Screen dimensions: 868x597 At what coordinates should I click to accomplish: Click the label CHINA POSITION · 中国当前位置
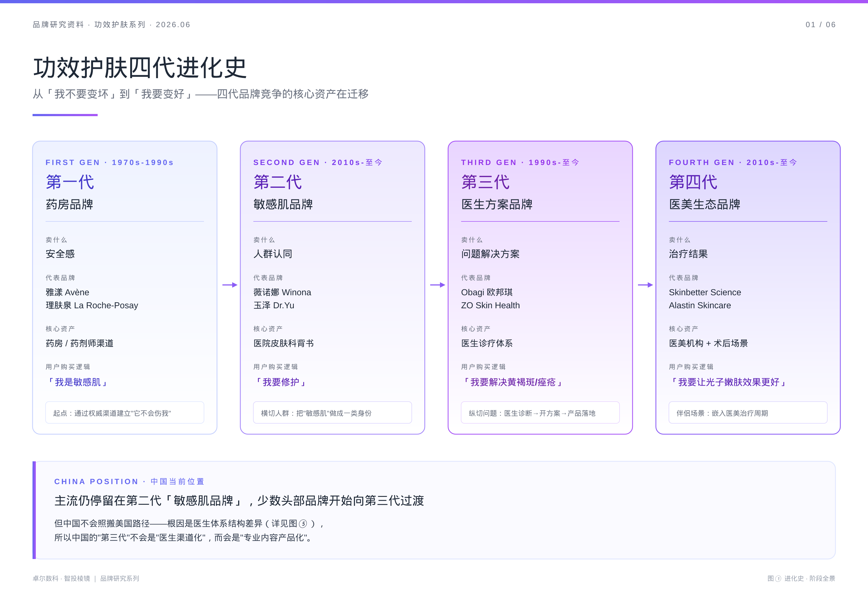tap(129, 481)
